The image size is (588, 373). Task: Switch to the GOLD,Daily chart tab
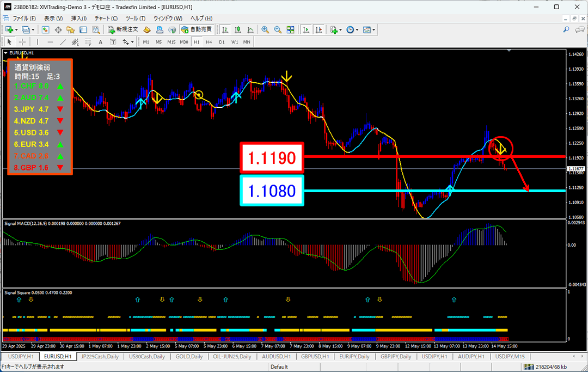point(189,357)
